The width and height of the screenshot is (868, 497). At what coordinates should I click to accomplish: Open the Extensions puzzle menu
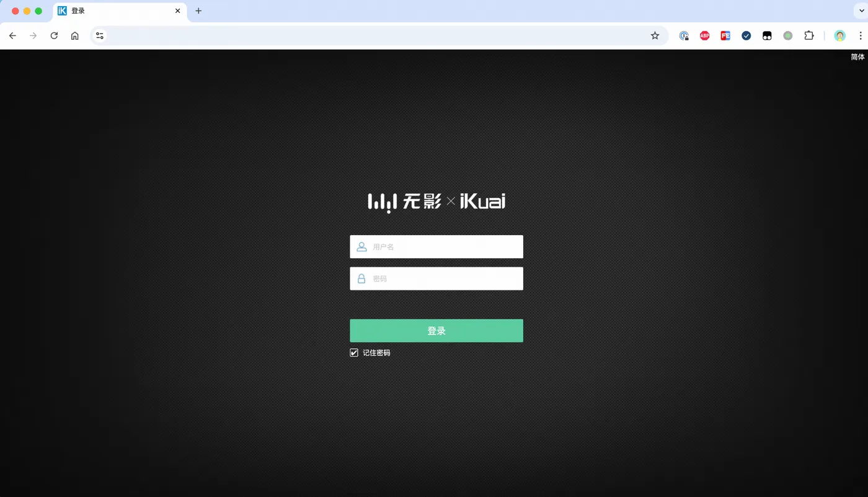coord(809,36)
